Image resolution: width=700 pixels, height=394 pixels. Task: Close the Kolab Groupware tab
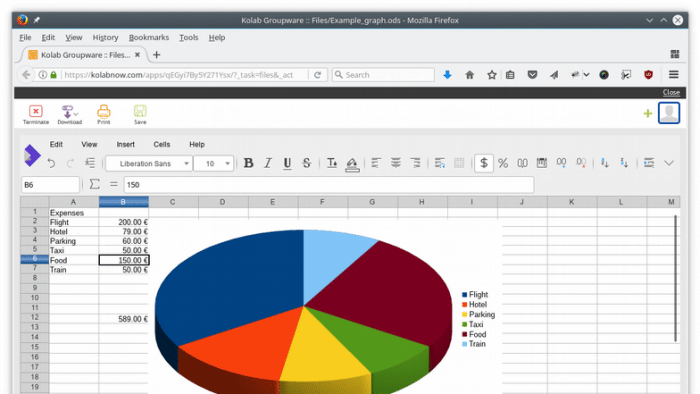click(138, 55)
